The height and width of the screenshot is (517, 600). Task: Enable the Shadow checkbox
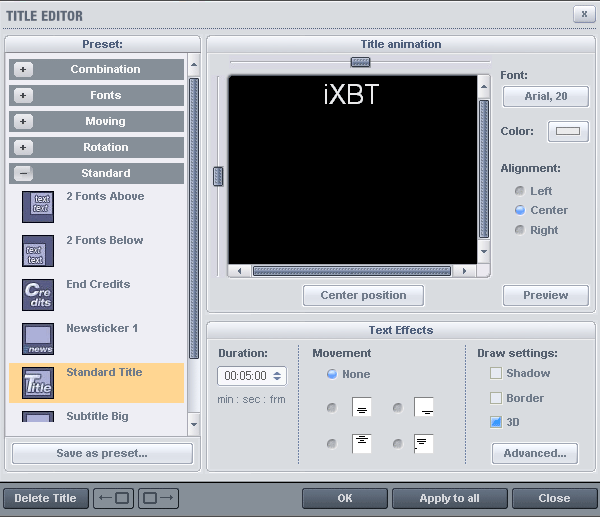coord(496,373)
